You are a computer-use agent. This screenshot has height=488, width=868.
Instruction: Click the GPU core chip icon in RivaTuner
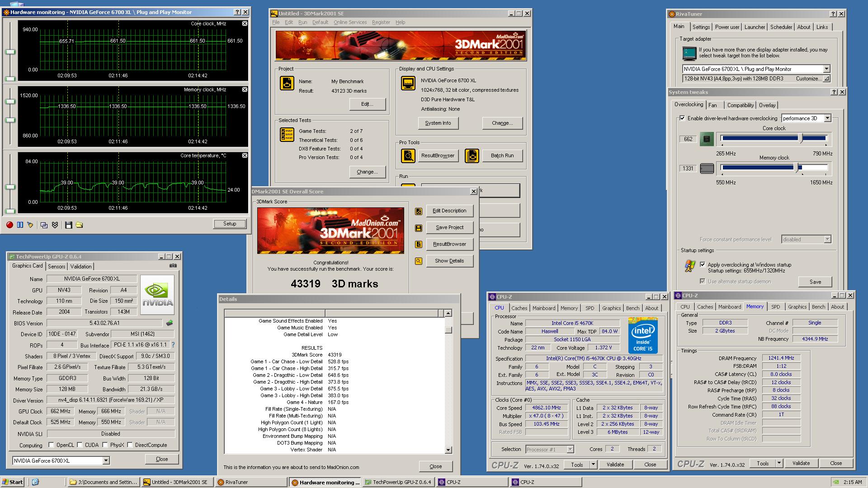tap(707, 139)
